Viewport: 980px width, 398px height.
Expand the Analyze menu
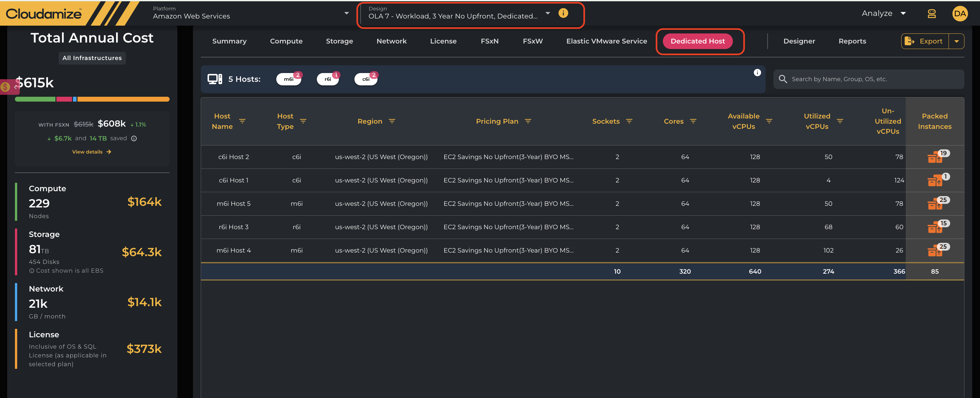click(x=883, y=13)
